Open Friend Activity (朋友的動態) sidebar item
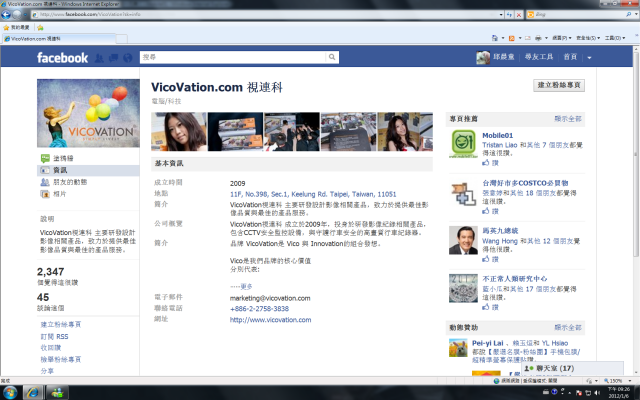The image size is (640, 400). (70, 182)
